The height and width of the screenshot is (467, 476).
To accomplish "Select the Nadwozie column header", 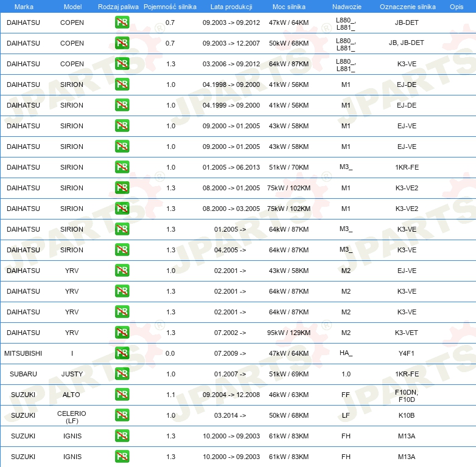I will [347, 7].
